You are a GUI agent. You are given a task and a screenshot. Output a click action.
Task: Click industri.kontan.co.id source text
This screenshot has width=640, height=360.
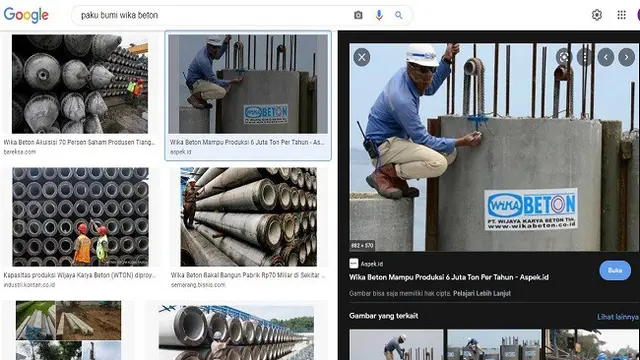point(29,285)
